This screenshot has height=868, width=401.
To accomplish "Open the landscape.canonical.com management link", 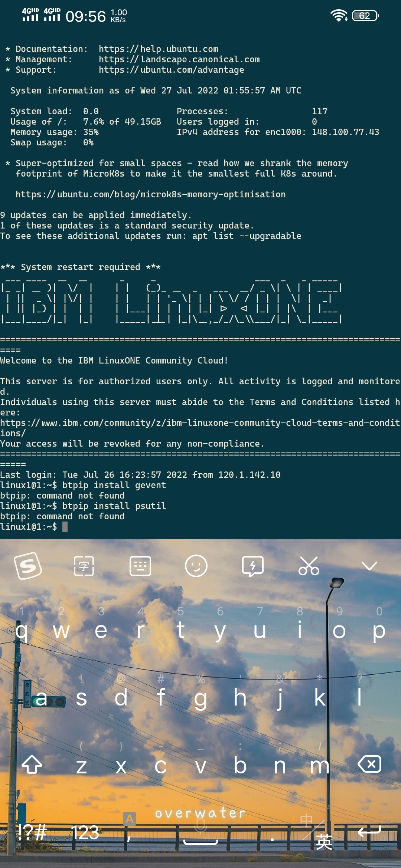I will click(x=179, y=59).
